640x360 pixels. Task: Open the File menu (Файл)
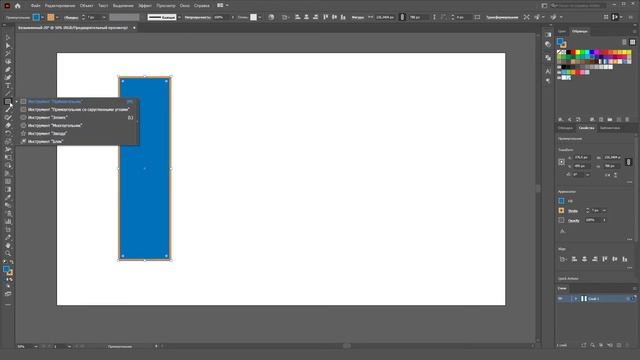point(35,6)
